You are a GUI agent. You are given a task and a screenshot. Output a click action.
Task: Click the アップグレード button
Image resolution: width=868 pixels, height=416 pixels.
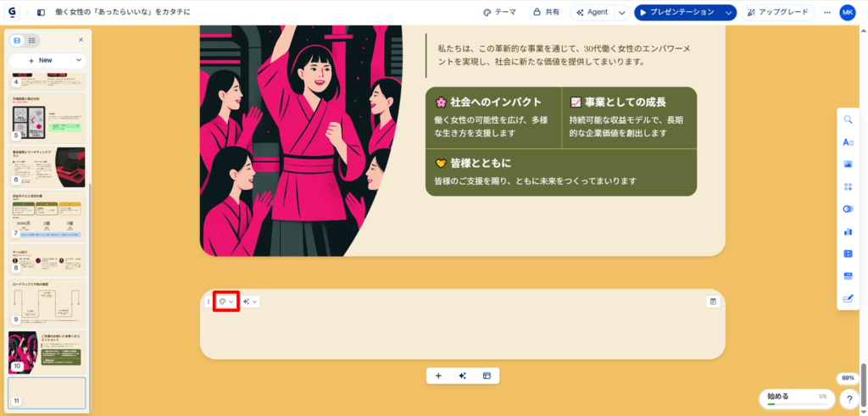click(x=778, y=12)
